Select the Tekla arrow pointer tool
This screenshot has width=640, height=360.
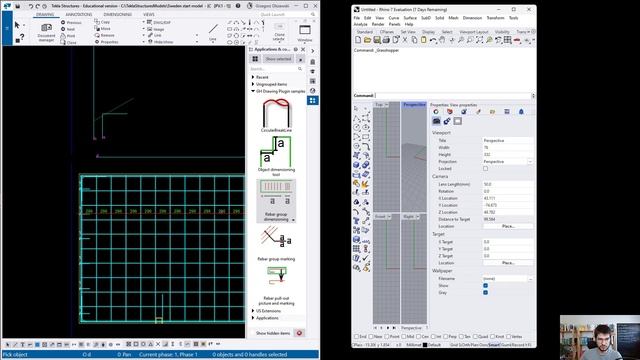(17, 25)
